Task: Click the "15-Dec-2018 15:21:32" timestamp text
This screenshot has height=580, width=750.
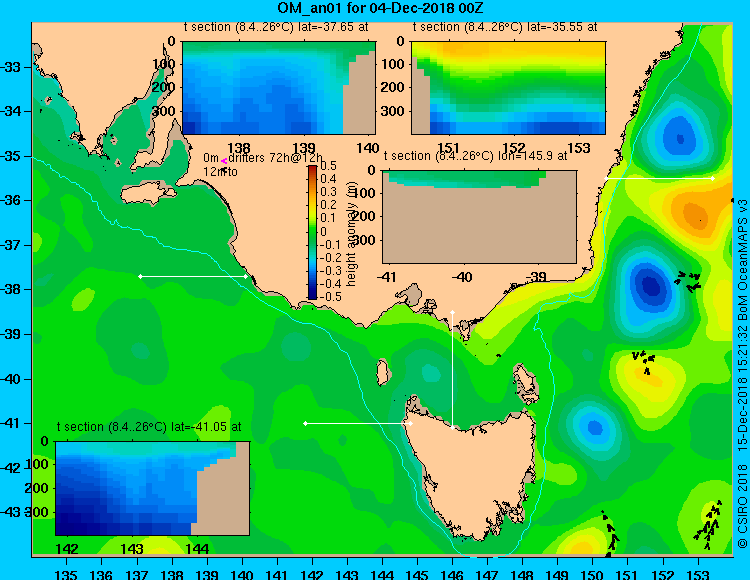Action: 742,388
